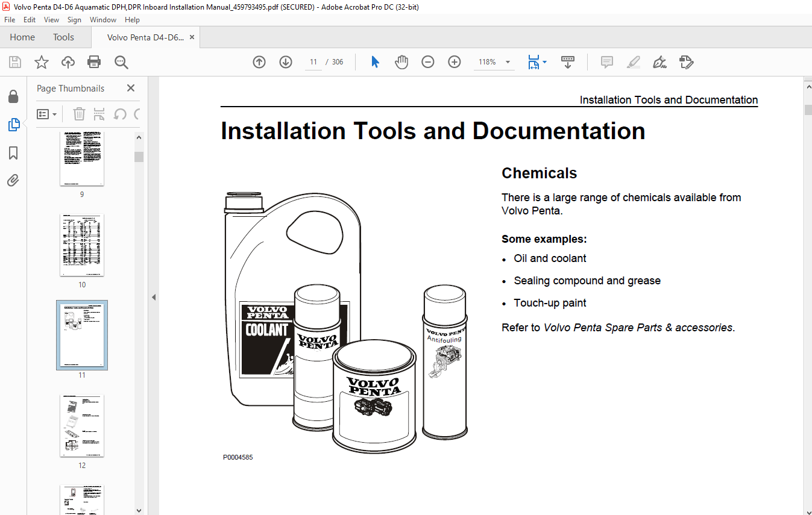Select the Volvo Penta D4-D6 document tab
812x515 pixels.
click(x=145, y=37)
